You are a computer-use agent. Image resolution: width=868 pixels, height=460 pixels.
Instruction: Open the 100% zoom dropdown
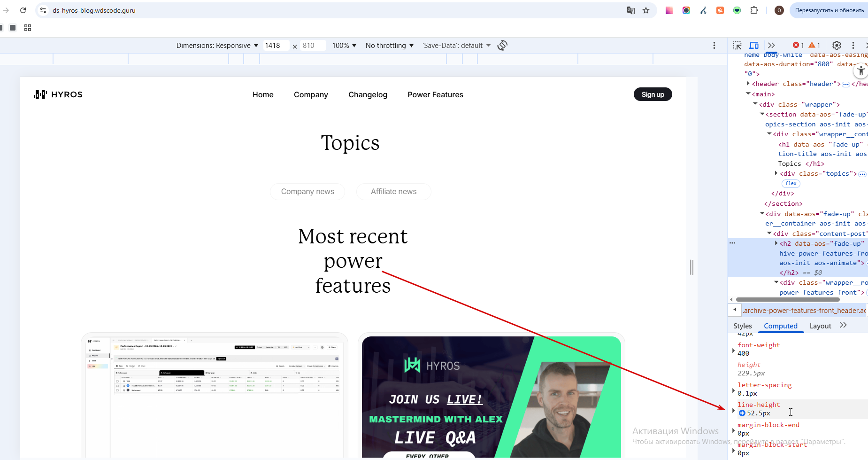(x=344, y=45)
